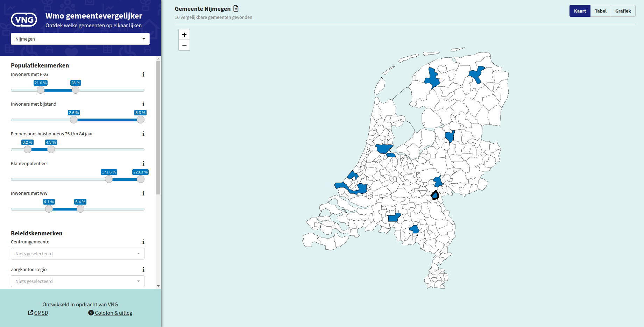Select the Kaart tab
644x327 pixels.
coord(580,11)
